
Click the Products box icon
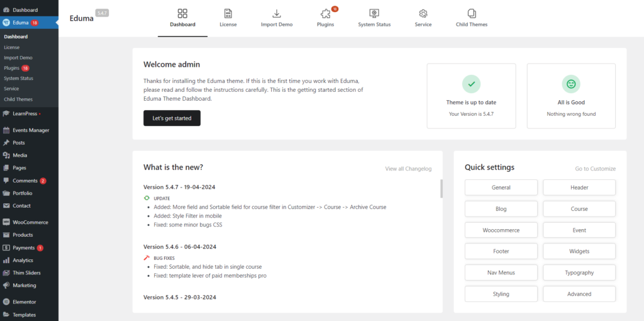(6, 235)
